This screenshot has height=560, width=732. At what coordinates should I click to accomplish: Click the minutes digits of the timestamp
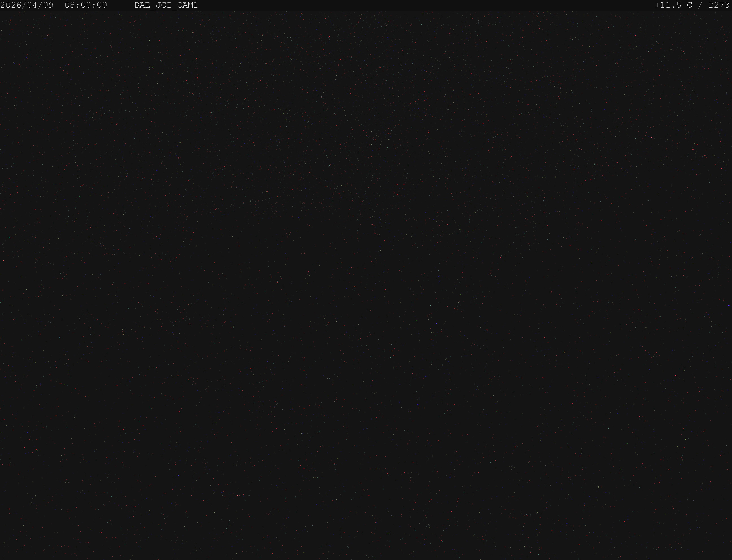(86, 5)
